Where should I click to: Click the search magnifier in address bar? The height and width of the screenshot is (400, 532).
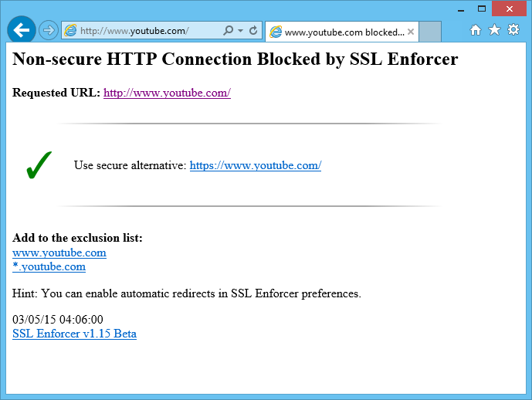click(229, 31)
